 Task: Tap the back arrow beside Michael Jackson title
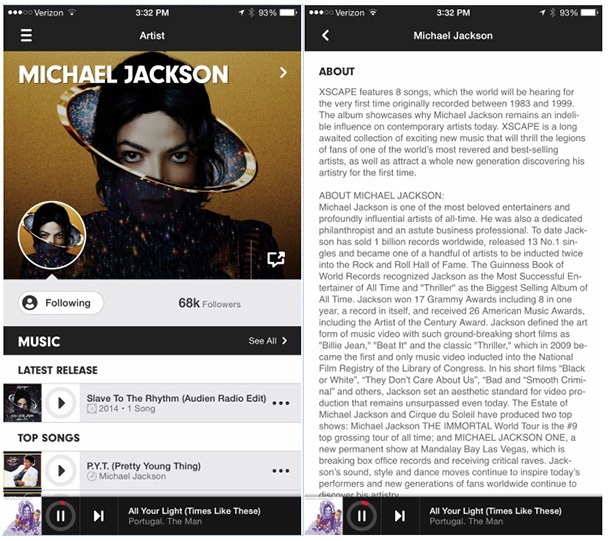coord(326,35)
